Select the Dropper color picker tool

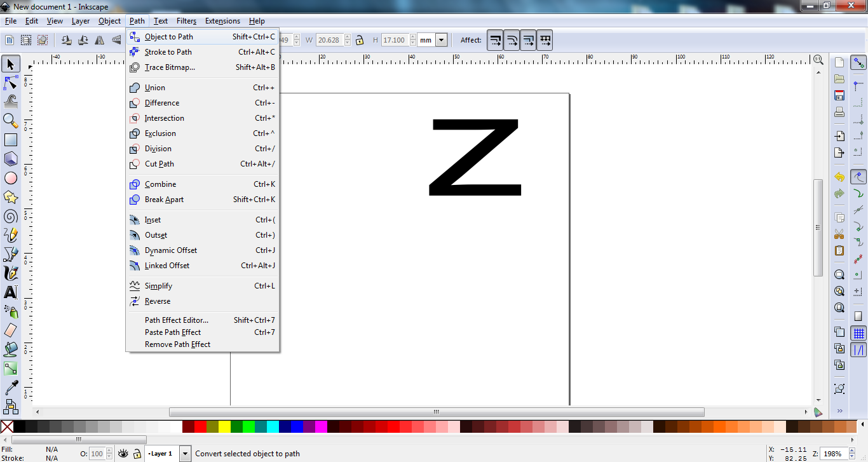(11, 388)
